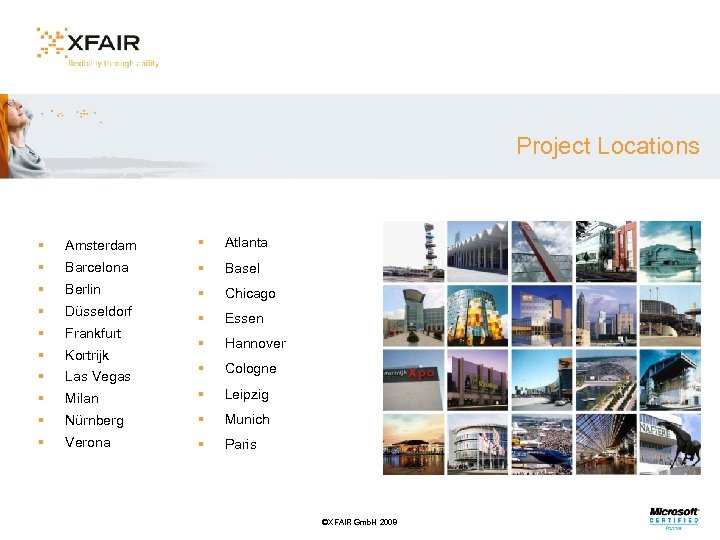The height and width of the screenshot is (540, 720).
Task: Open the colorful glass facade building photo
Action: pos(478,315)
